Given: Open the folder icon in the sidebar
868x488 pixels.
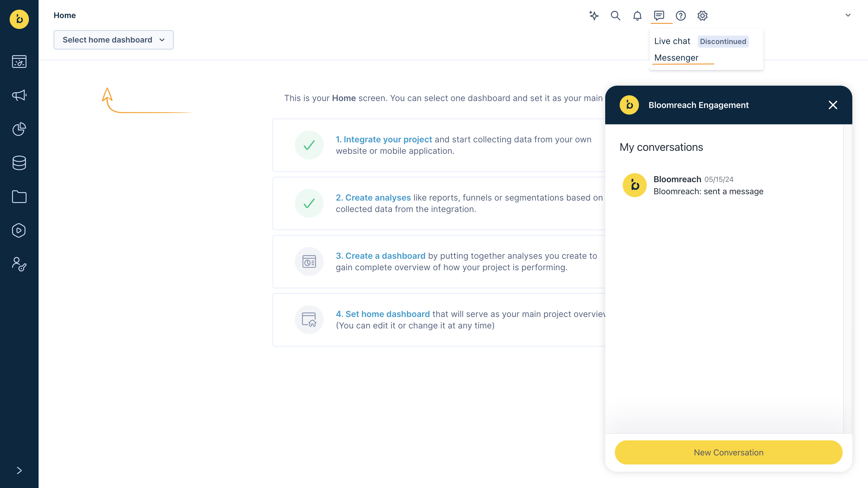Looking at the screenshot, I should (19, 197).
